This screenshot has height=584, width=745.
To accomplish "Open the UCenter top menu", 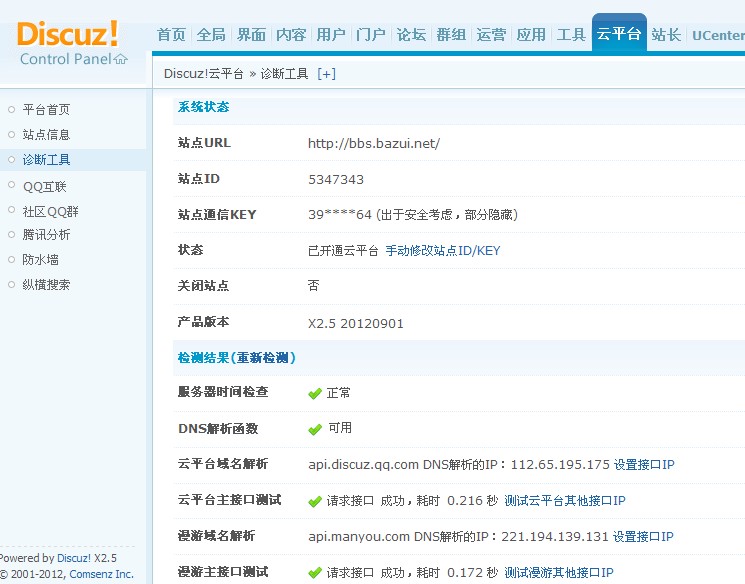I will click(718, 35).
